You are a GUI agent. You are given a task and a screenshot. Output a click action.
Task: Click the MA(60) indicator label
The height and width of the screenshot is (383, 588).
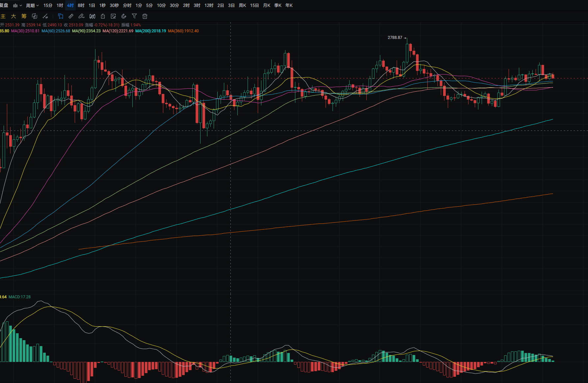[56, 31]
